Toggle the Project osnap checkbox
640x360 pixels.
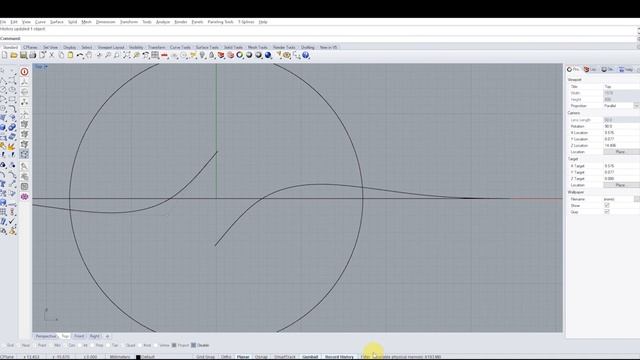174,345
